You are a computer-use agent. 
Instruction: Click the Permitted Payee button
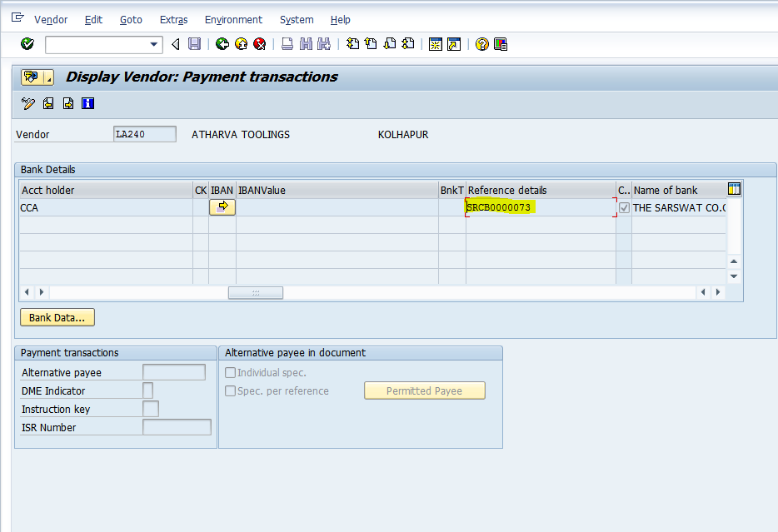point(424,390)
